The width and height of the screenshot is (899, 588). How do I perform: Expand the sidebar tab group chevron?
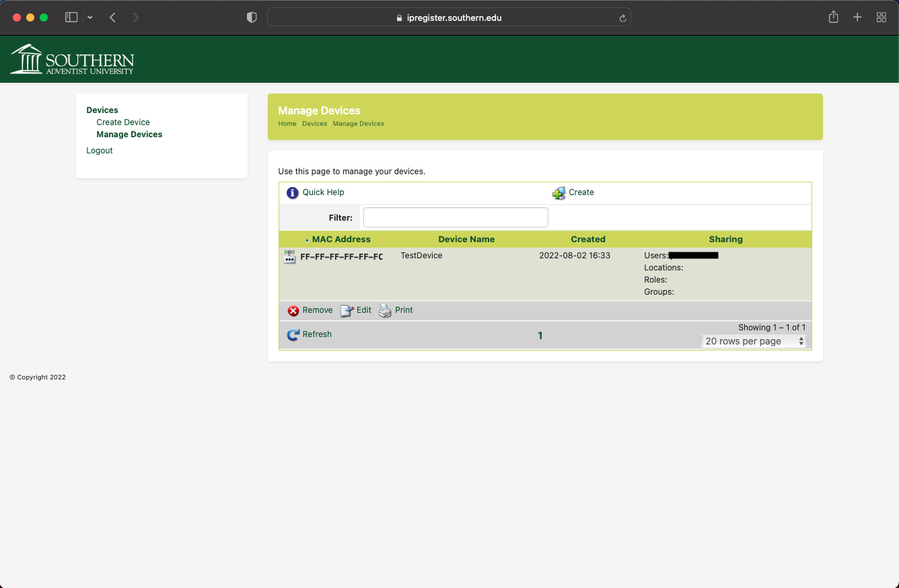(90, 17)
